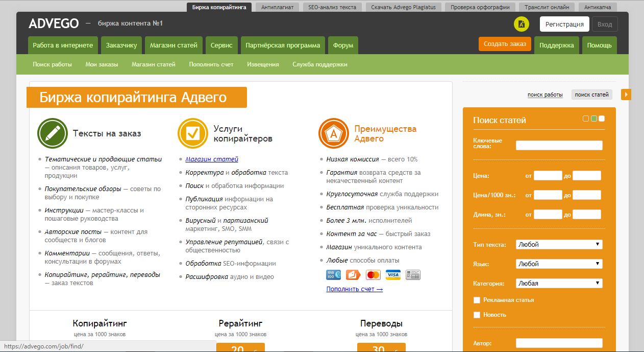Open the Тип текста dropdown
Viewport: 644px width, 352px height.
[x=559, y=244]
